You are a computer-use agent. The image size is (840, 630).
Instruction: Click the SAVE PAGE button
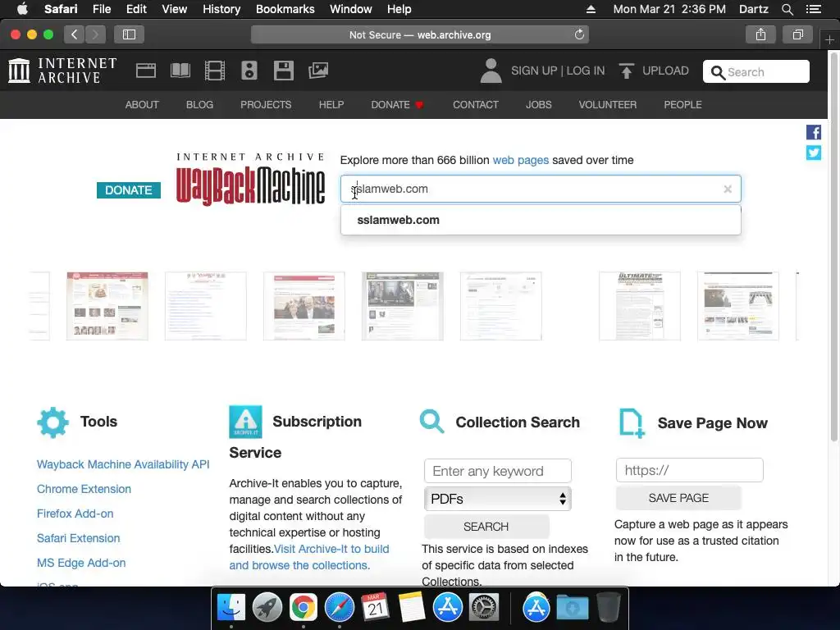pyautogui.click(x=678, y=498)
